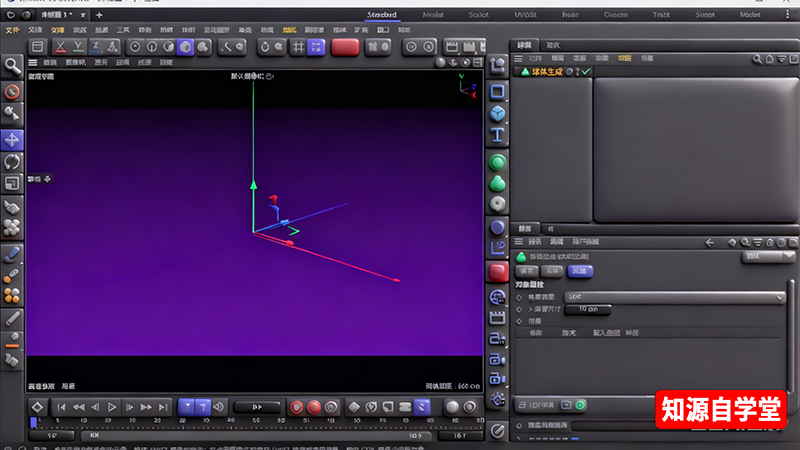This screenshot has width=800, height=450.
Task: Select the Rotate tool in left sidebar
Action: tap(12, 162)
